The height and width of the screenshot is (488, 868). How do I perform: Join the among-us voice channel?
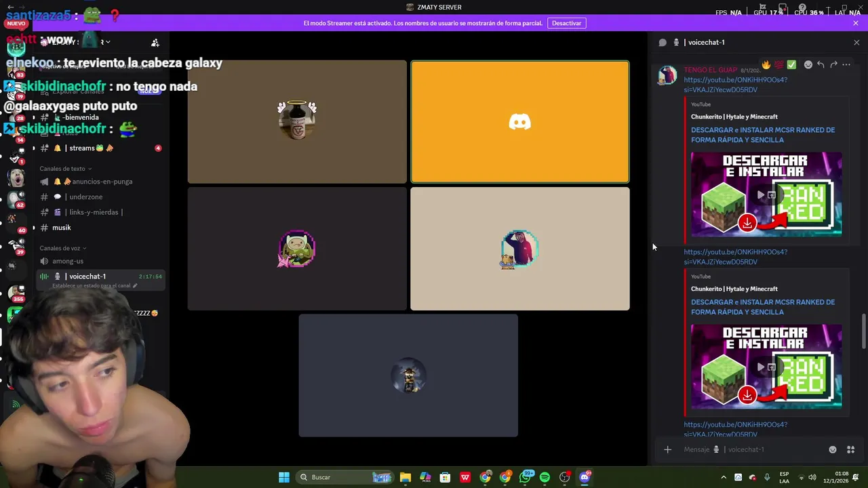(x=100, y=261)
